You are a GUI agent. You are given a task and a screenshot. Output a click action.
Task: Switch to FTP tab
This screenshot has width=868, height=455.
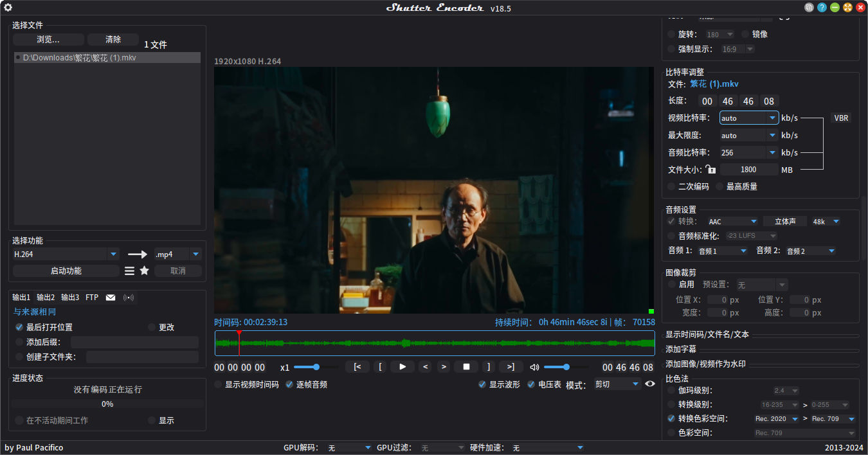click(92, 298)
